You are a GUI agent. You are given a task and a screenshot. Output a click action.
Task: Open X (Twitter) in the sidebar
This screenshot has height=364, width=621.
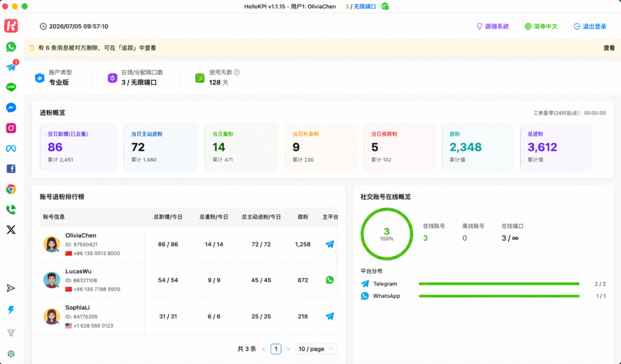tap(11, 230)
